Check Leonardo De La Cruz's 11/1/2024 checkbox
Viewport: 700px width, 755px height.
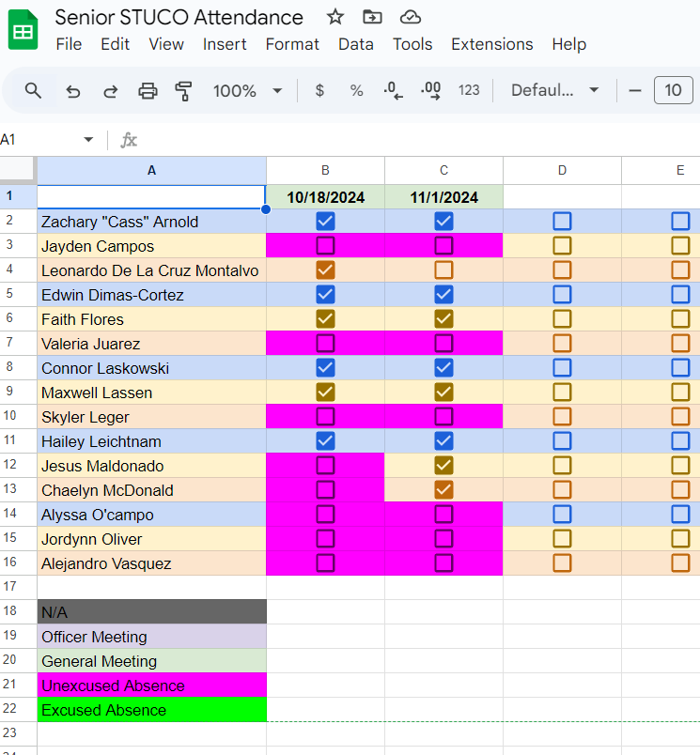[443, 270]
